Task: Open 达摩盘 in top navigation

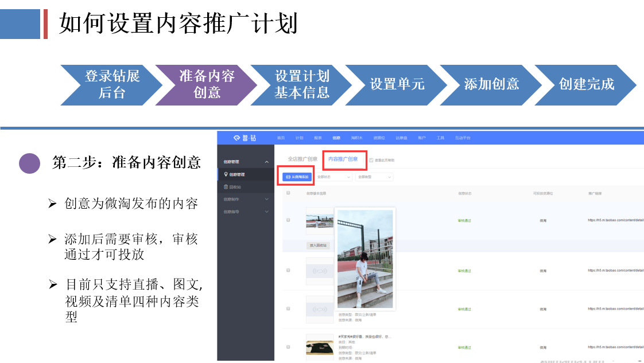Action: point(401,138)
